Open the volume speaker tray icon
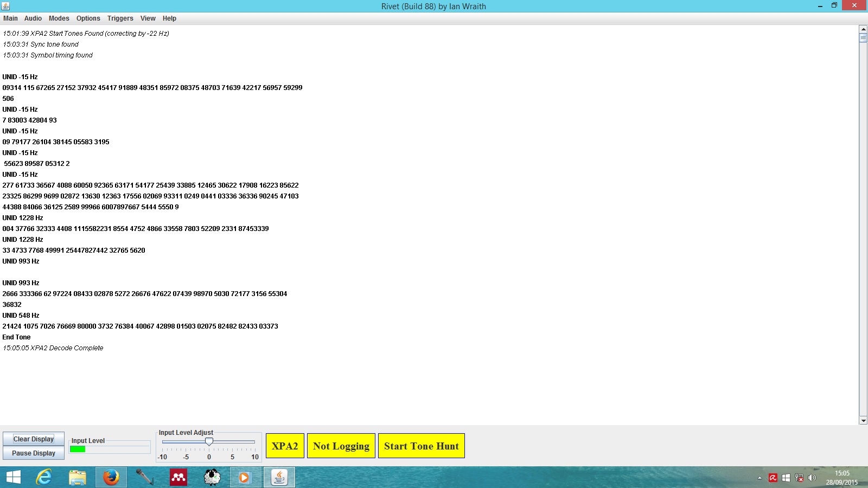 [x=812, y=478]
